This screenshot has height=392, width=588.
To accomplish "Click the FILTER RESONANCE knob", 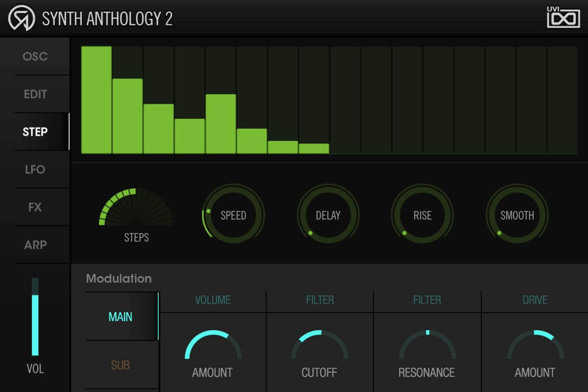I will click(427, 344).
